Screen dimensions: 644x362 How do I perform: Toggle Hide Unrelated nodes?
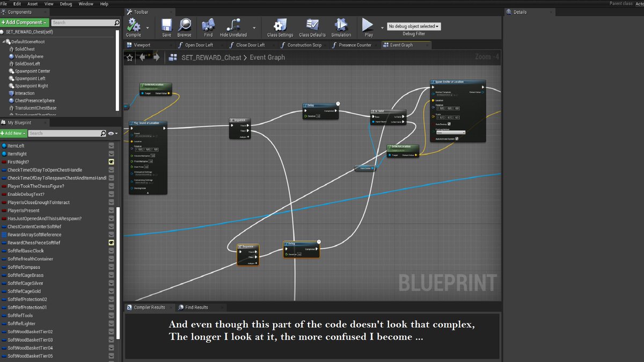pos(233,27)
